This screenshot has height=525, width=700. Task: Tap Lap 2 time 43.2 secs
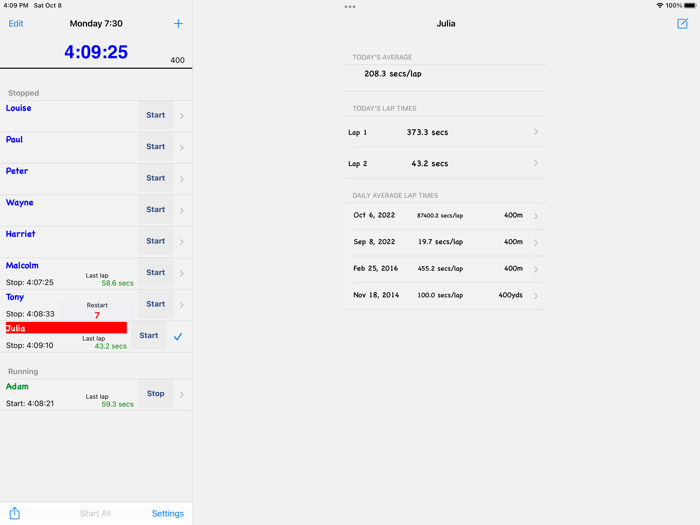click(429, 163)
